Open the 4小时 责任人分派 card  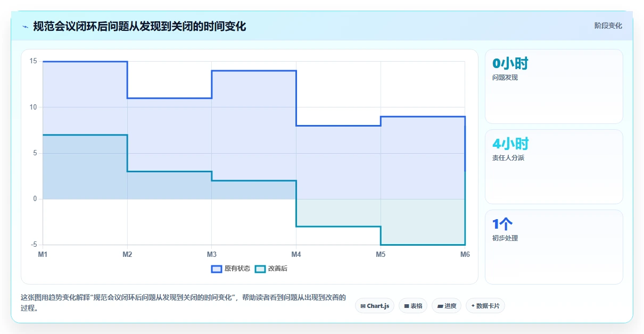(554, 166)
